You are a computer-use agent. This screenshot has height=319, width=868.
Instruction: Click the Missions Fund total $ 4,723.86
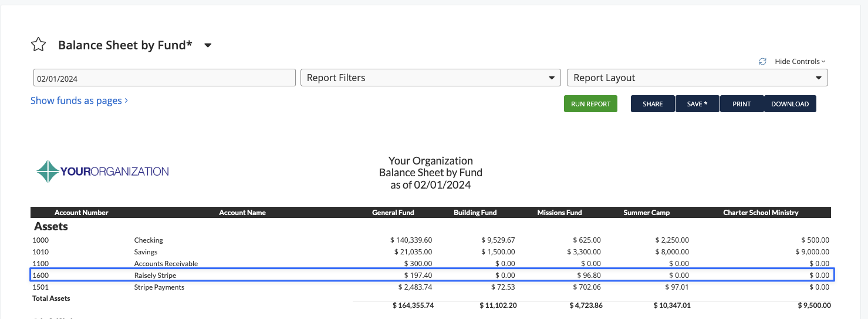pyautogui.click(x=586, y=306)
